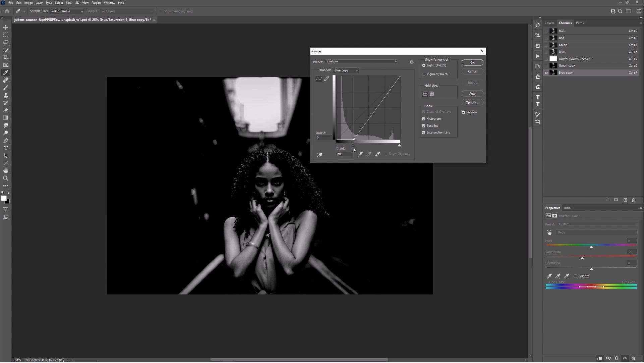Hide the Blue copy channel visibility eye
Screen dimensions: 644x363
[x=546, y=73]
